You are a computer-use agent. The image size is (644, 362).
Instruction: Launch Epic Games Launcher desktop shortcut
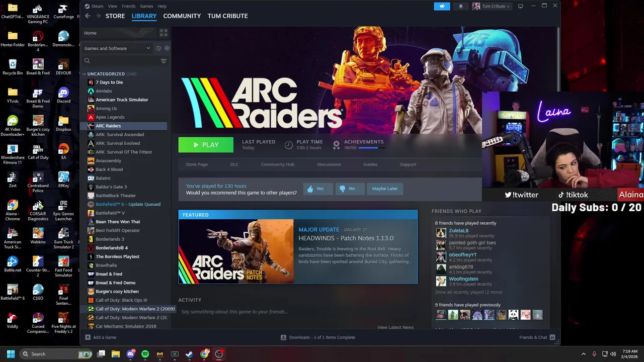tap(63, 211)
